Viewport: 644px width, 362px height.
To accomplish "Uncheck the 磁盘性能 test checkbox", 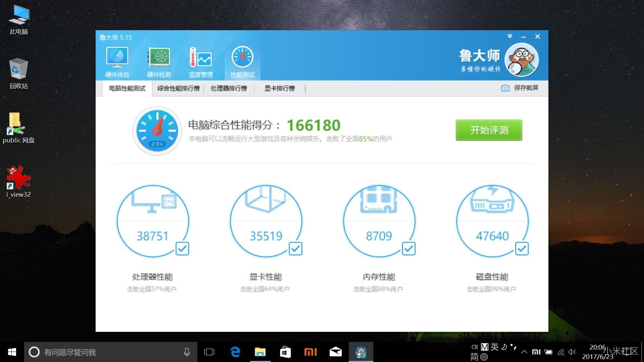I will pyautogui.click(x=522, y=249).
